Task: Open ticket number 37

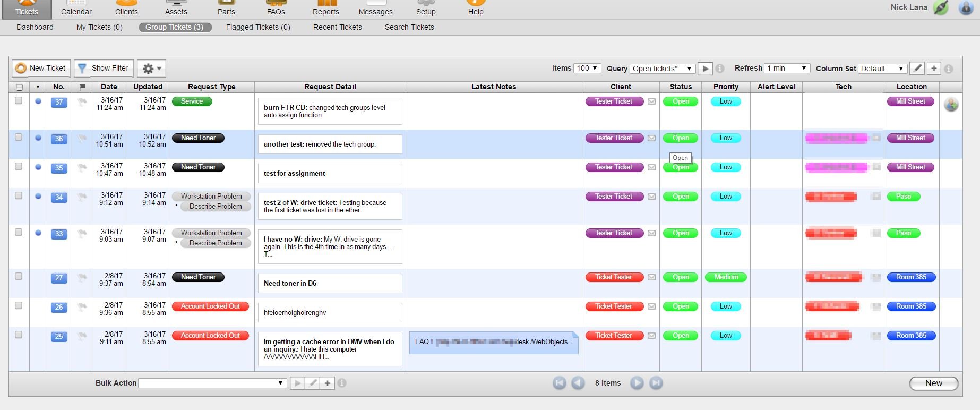Action: pos(59,102)
